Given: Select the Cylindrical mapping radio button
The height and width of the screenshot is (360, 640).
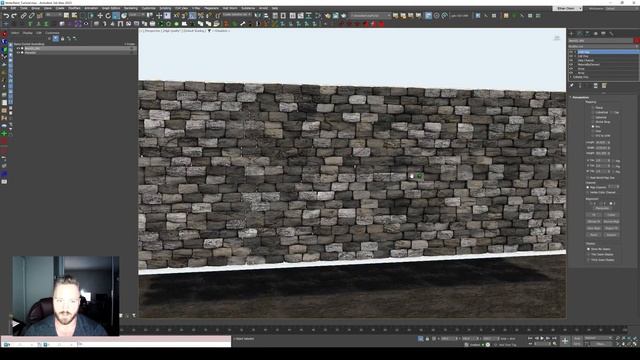Looking at the screenshot, I should point(593,112).
